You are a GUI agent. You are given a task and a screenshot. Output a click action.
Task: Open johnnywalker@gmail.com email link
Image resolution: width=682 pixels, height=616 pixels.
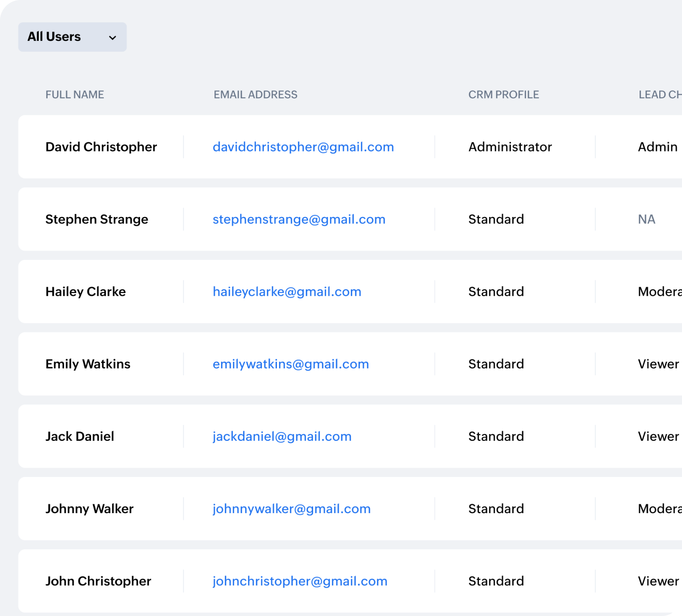click(x=291, y=509)
